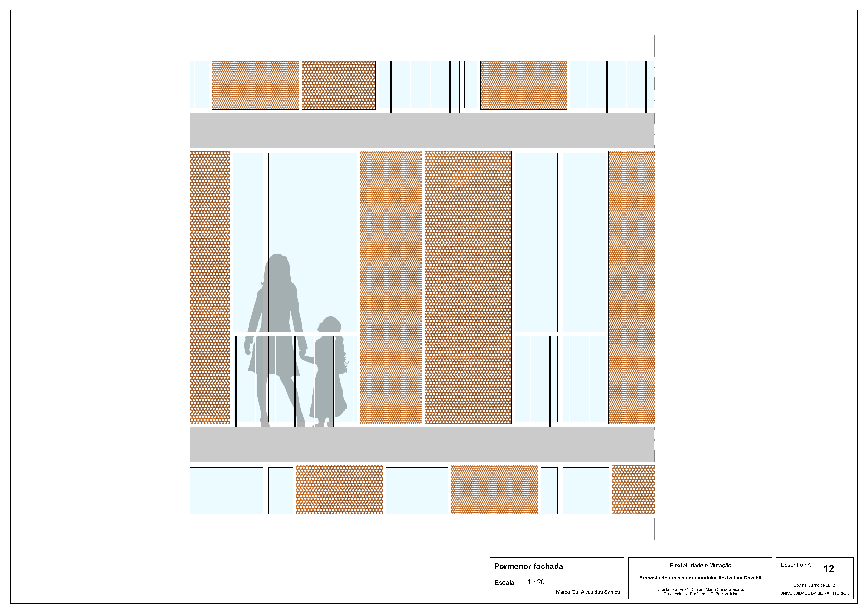The height and width of the screenshot is (614, 868).
Task: Click the 'Desenho nº:' label
Action: (796, 565)
